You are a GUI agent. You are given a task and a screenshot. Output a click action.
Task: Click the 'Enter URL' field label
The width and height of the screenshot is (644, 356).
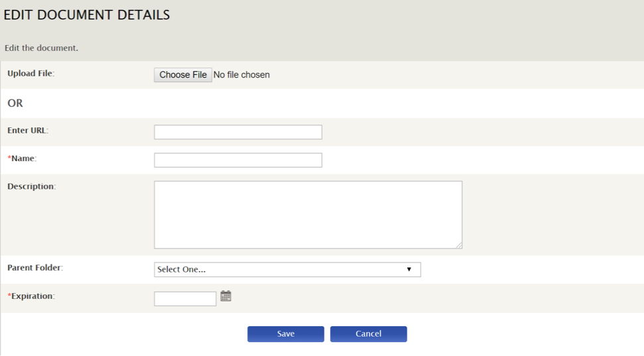tap(27, 130)
